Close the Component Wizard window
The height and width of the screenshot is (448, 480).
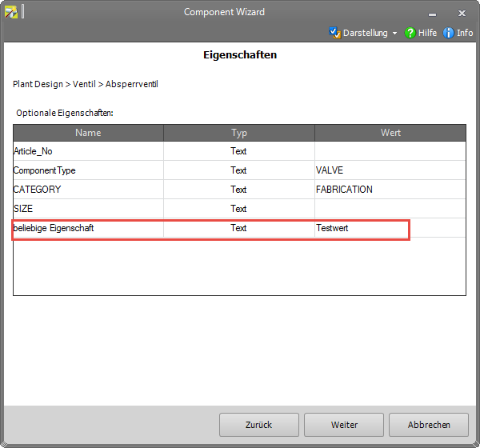pyautogui.click(x=462, y=12)
